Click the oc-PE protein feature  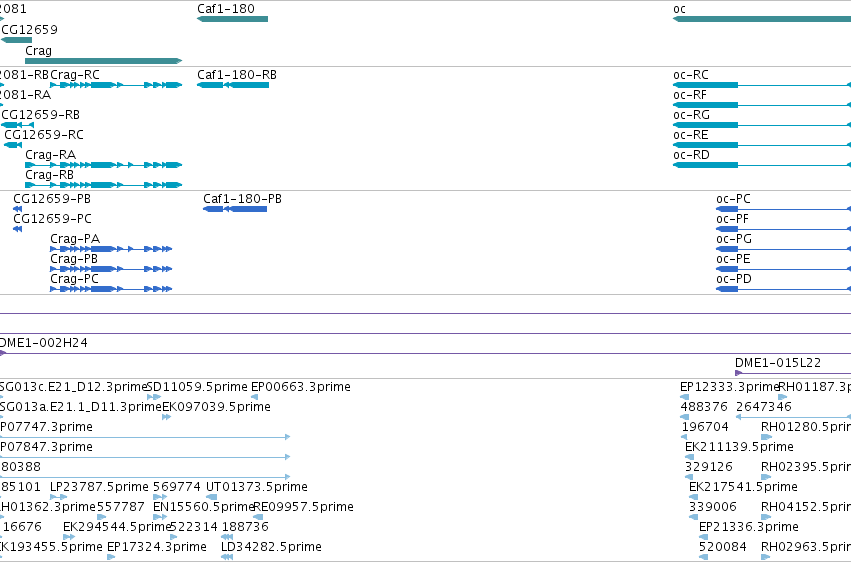[784, 269]
